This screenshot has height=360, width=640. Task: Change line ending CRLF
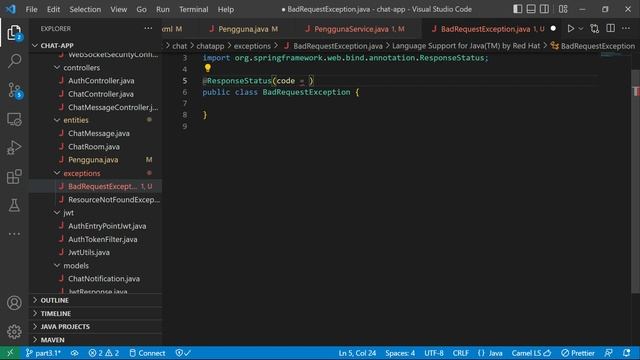coord(460,353)
